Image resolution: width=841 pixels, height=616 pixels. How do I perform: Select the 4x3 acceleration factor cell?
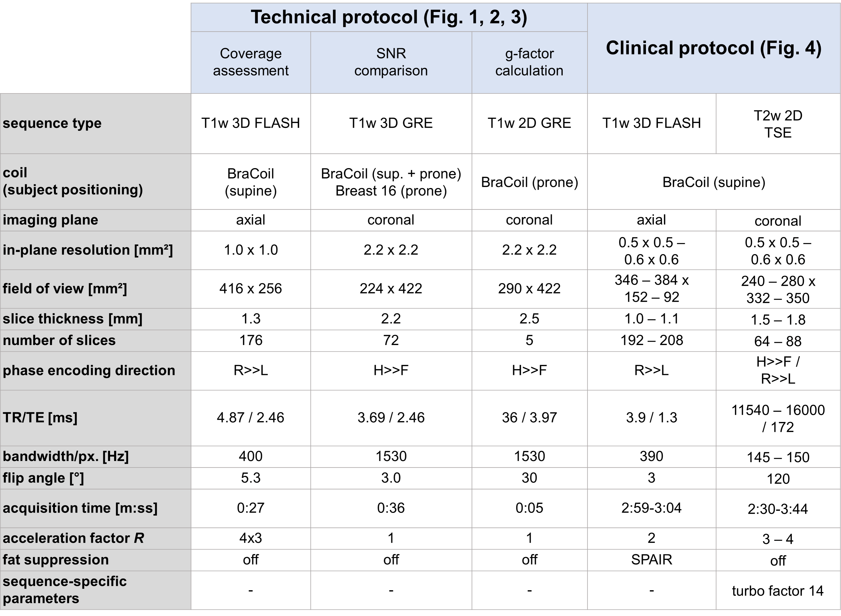point(250,538)
